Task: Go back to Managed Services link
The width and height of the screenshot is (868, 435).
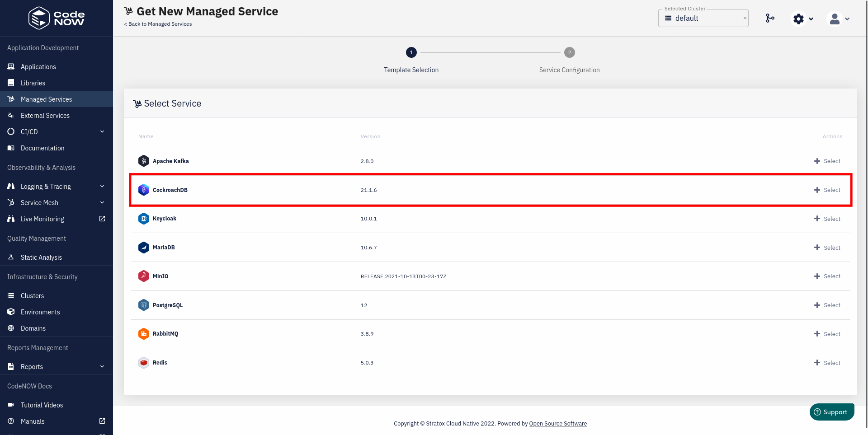Action: [158, 24]
